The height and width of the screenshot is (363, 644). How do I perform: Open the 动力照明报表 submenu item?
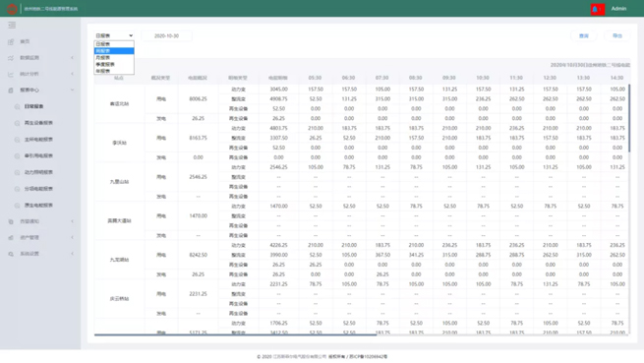point(38,172)
